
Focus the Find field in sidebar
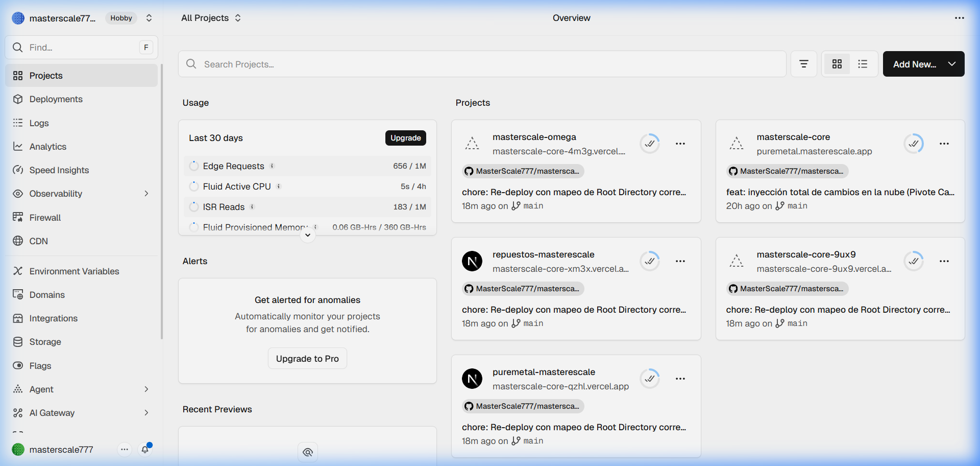[82, 48]
